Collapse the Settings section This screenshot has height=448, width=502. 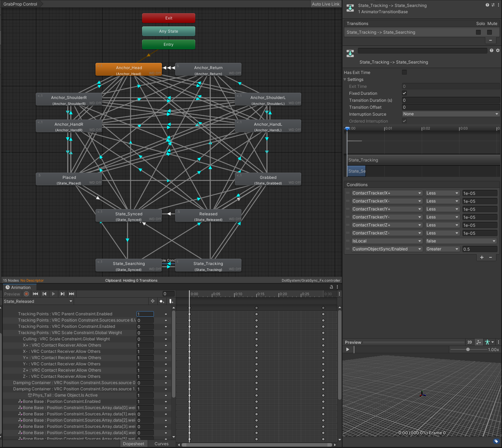pyautogui.click(x=345, y=80)
